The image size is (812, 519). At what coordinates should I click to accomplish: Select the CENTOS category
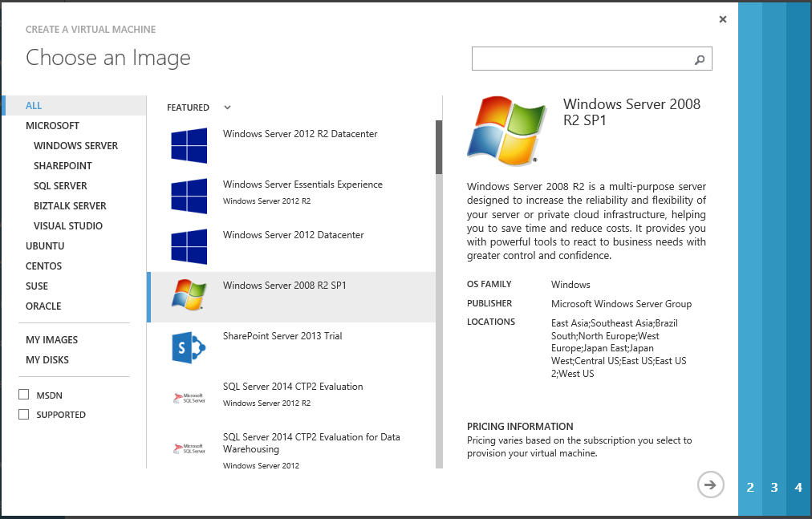(x=43, y=266)
